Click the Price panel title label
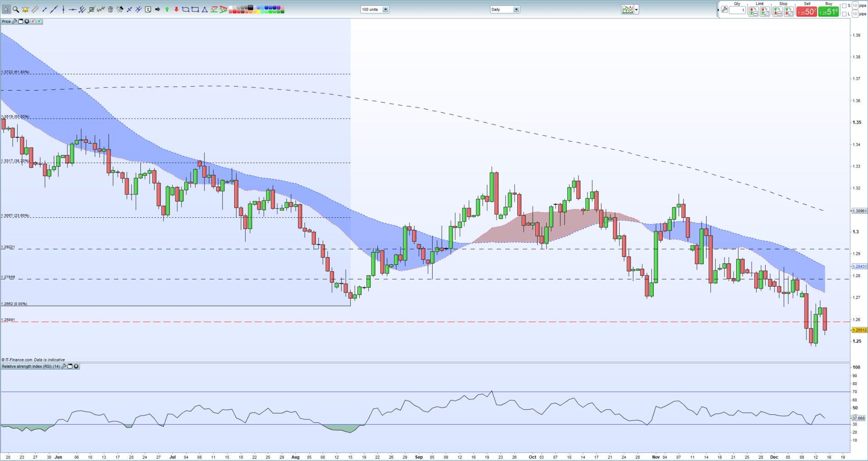Viewport: 868px width, 461px height. coord(6,21)
